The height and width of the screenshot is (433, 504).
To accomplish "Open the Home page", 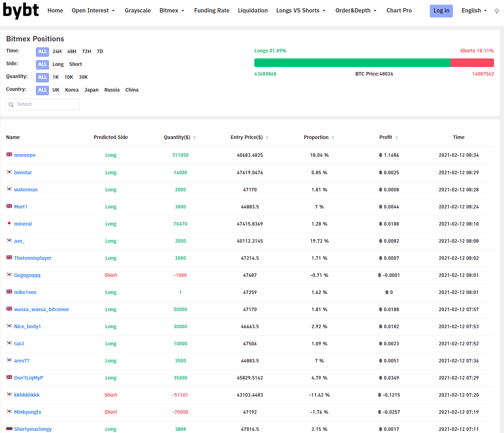I will point(55,11).
